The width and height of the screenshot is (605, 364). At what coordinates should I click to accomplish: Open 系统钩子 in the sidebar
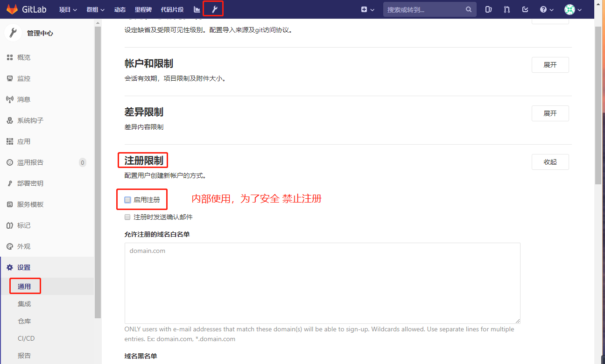[30, 120]
